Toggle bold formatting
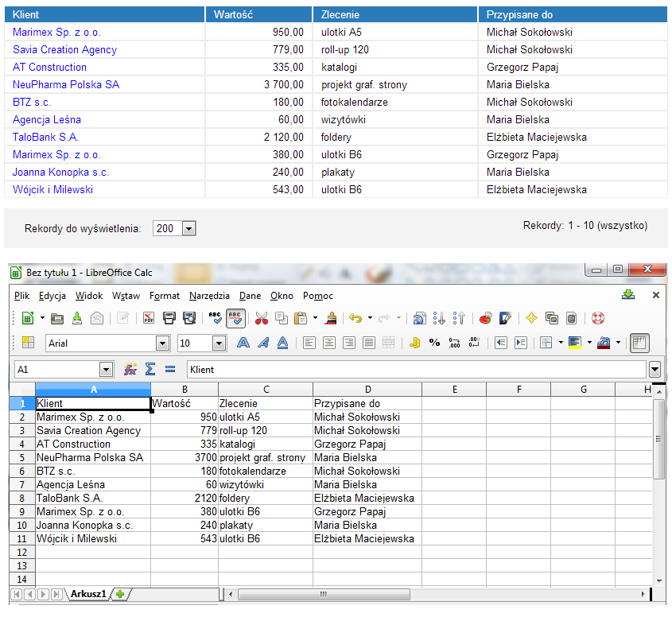The width and height of the screenshot is (672, 621). (243, 343)
